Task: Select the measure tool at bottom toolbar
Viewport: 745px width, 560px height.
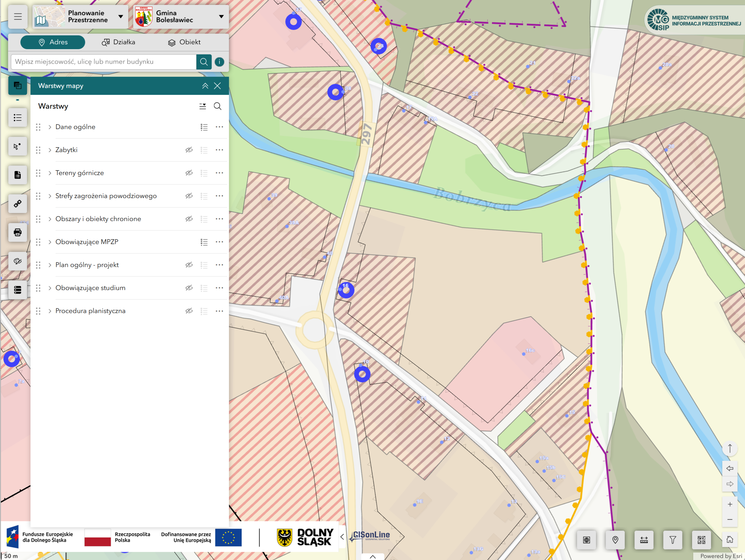Action: 644,540
